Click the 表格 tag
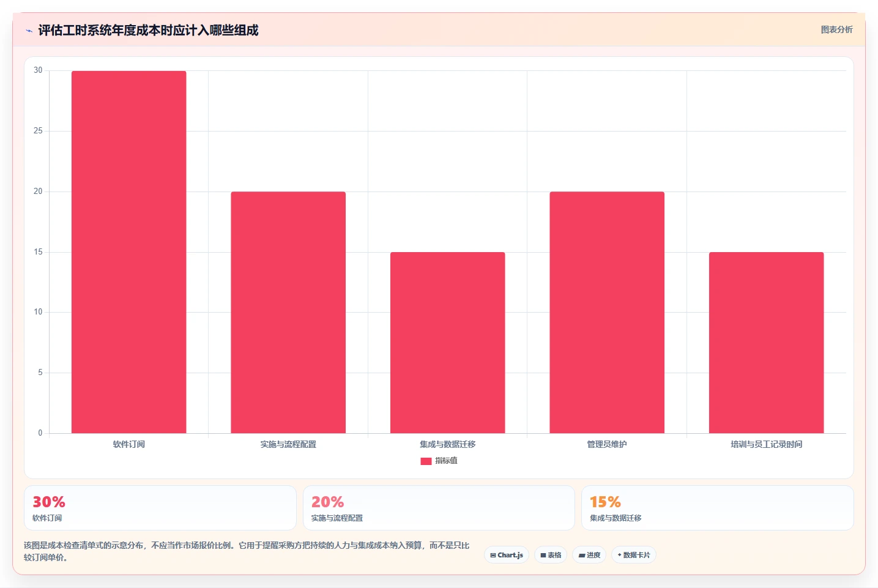The image size is (878, 588). click(x=551, y=555)
